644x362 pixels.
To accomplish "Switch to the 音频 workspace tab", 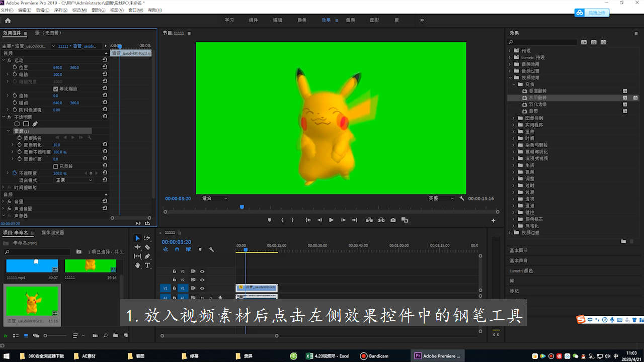I will [351, 20].
